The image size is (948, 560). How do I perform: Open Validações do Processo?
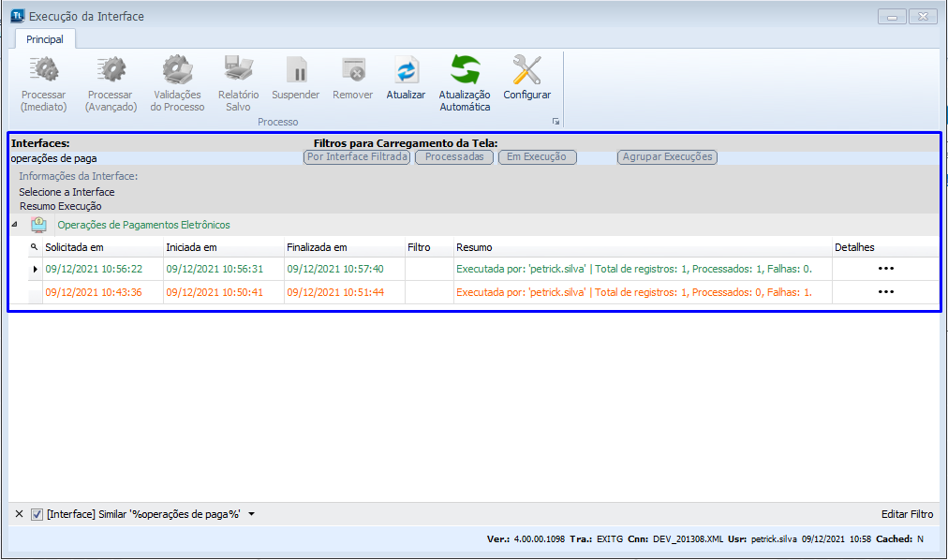(177, 70)
